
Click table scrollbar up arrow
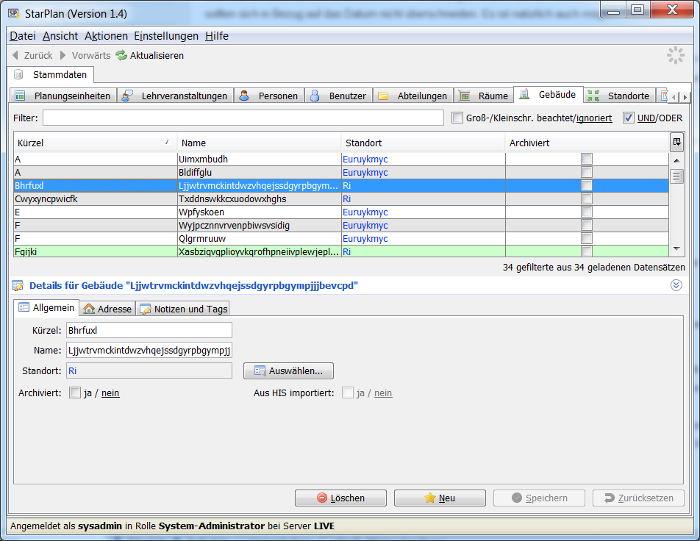[x=676, y=160]
